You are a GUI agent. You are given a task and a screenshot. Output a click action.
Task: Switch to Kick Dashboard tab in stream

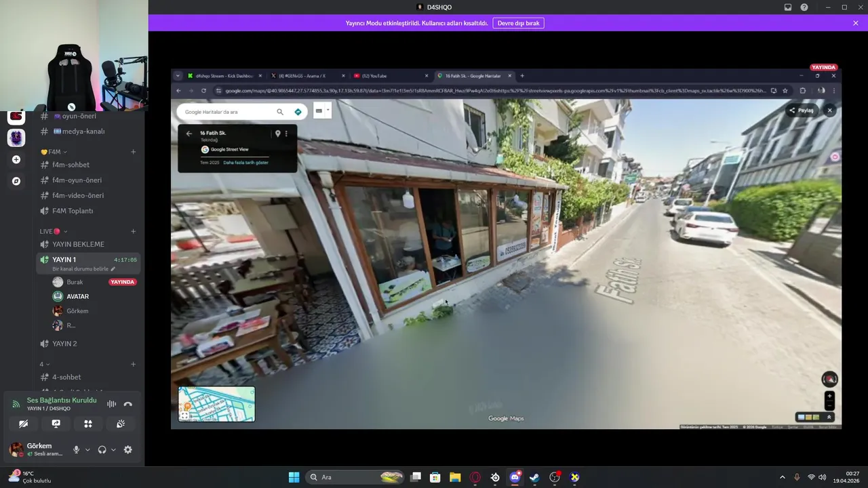coord(223,76)
